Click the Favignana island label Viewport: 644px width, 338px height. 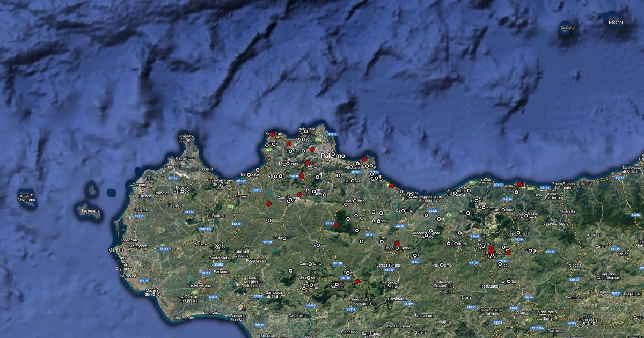coord(91,211)
